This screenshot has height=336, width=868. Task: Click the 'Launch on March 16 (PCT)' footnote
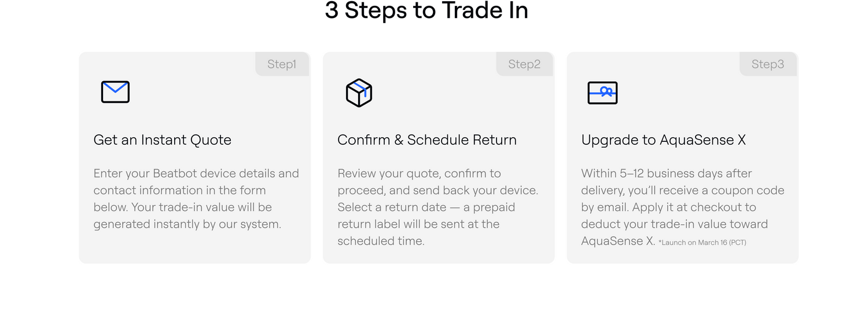tap(702, 243)
